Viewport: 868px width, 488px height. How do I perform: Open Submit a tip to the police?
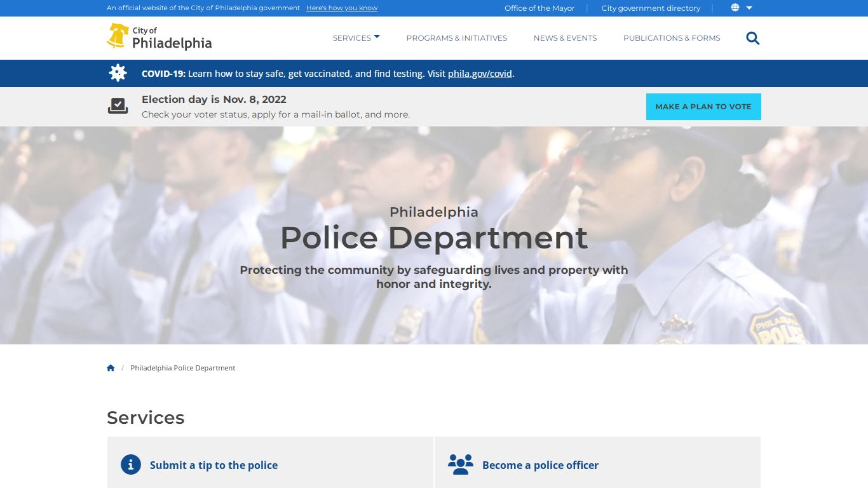pyautogui.click(x=214, y=465)
